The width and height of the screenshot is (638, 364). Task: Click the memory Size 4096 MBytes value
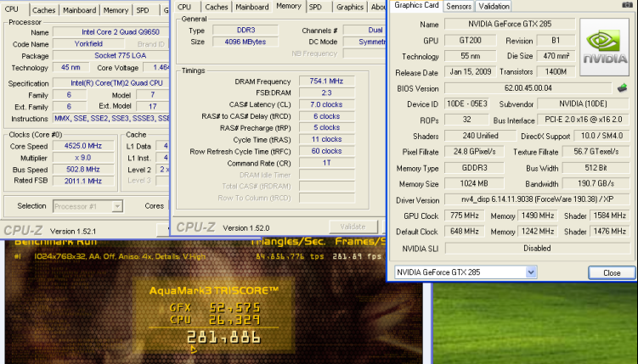(246, 42)
